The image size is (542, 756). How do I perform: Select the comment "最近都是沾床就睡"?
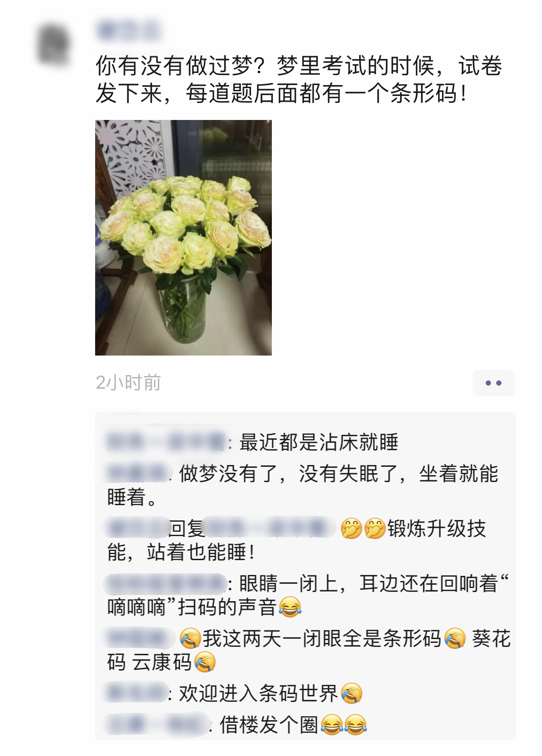[x=319, y=442]
